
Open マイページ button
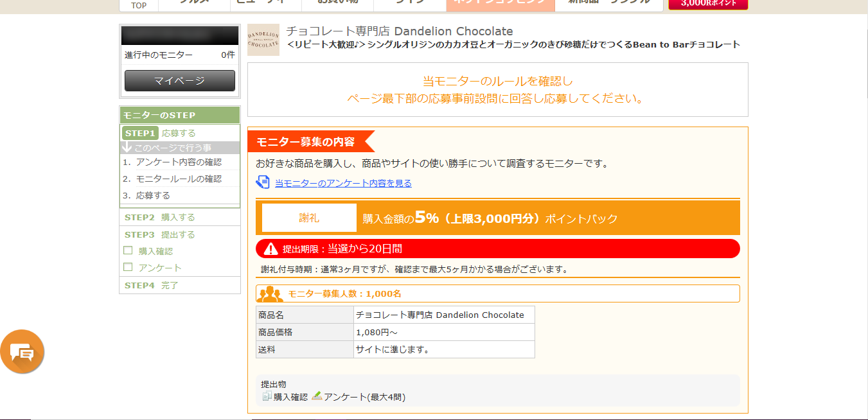click(180, 81)
